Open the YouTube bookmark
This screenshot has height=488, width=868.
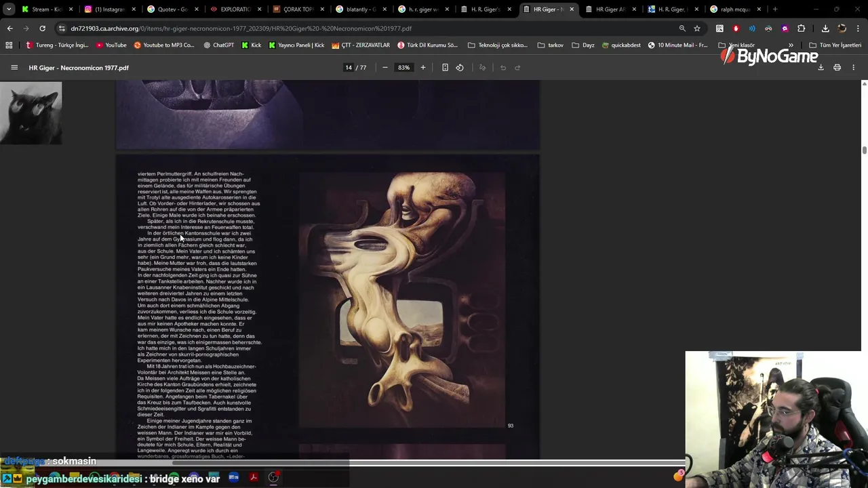point(111,45)
